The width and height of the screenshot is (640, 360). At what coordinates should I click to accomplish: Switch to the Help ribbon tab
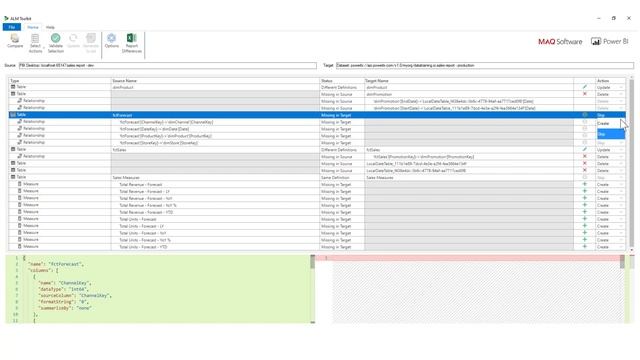50,27
